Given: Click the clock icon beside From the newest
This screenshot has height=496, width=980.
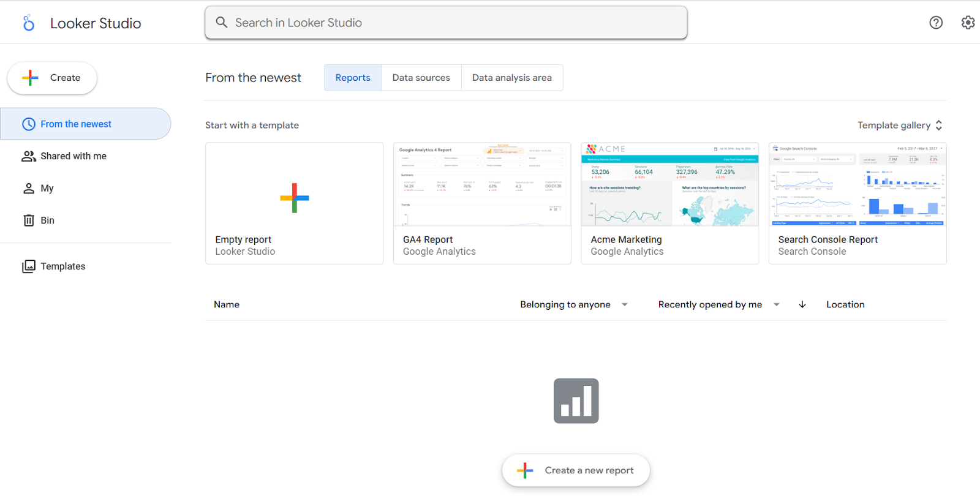Looking at the screenshot, I should [29, 124].
